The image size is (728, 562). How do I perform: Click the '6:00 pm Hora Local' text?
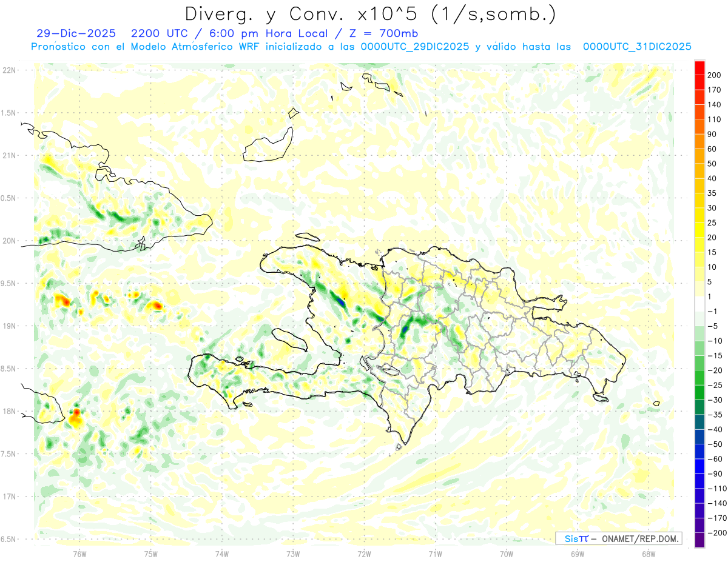click(x=268, y=33)
